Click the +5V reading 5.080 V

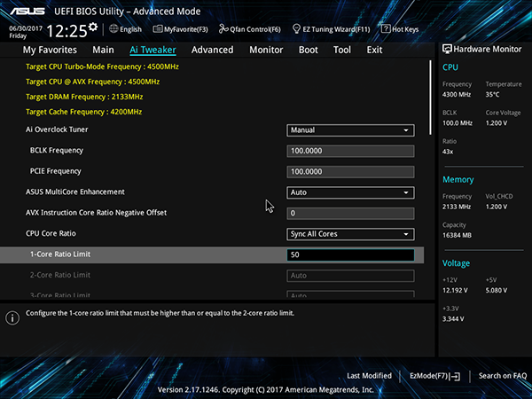coord(496,291)
